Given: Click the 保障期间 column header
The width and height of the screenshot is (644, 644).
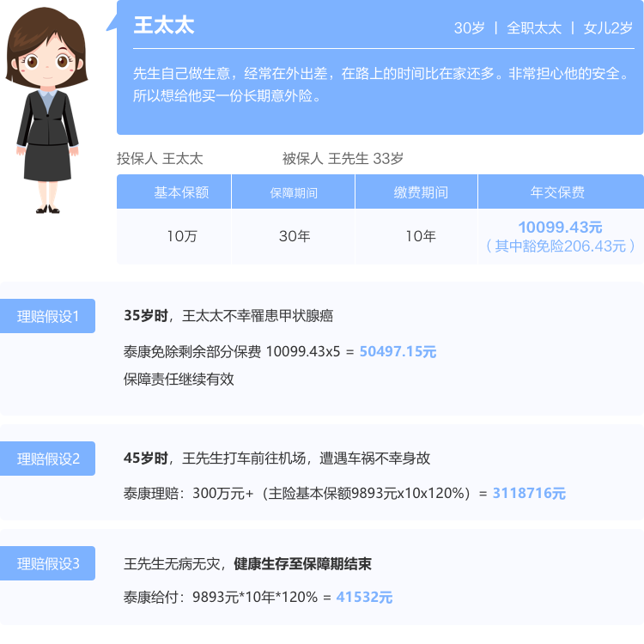Looking at the screenshot, I should point(294,192).
